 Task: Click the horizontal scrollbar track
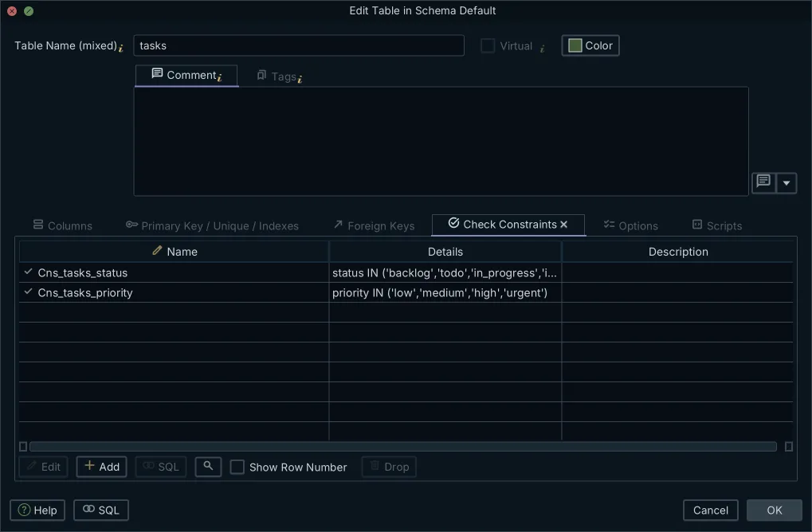pyautogui.click(x=403, y=446)
